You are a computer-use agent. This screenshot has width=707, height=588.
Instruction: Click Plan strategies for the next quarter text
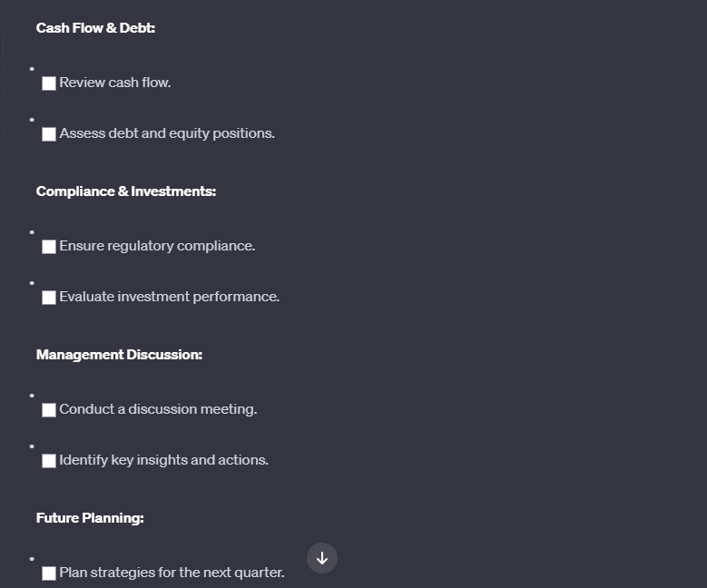[x=172, y=573]
